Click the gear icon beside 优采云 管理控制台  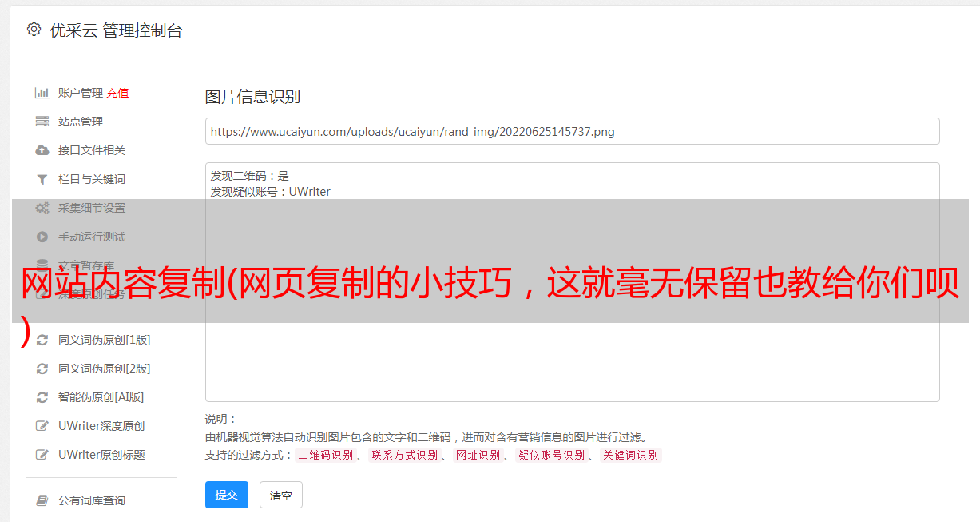34,30
